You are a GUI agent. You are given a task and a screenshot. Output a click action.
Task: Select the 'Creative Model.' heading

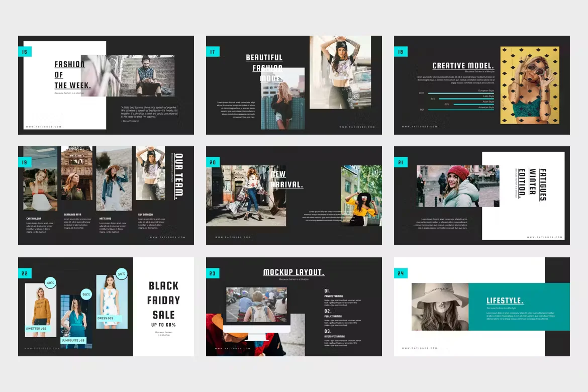click(463, 66)
